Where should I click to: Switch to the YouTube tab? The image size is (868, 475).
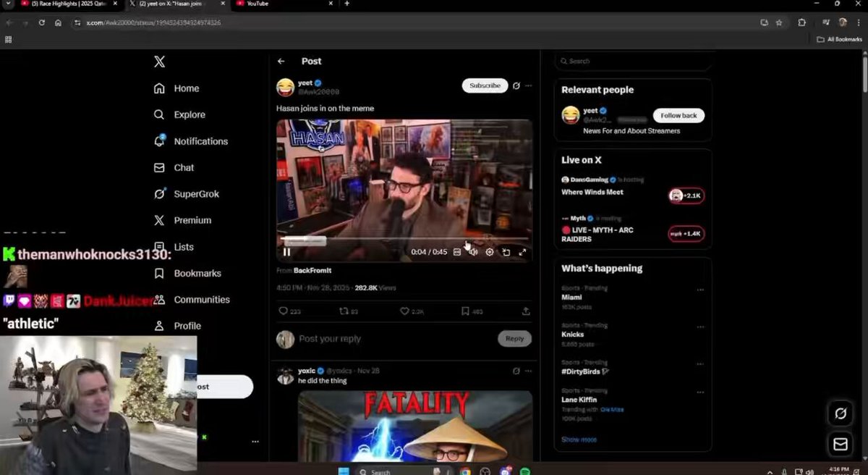pos(284,4)
